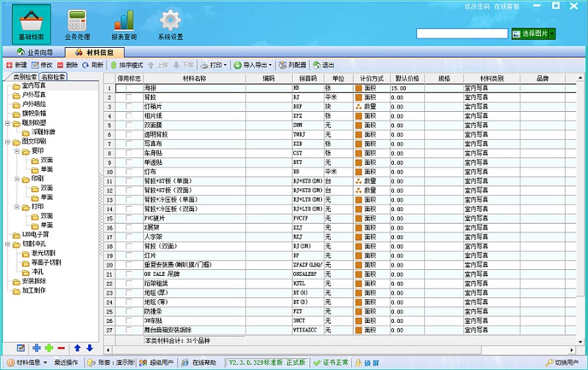Click 刷新 to reload the list

(x=92, y=65)
